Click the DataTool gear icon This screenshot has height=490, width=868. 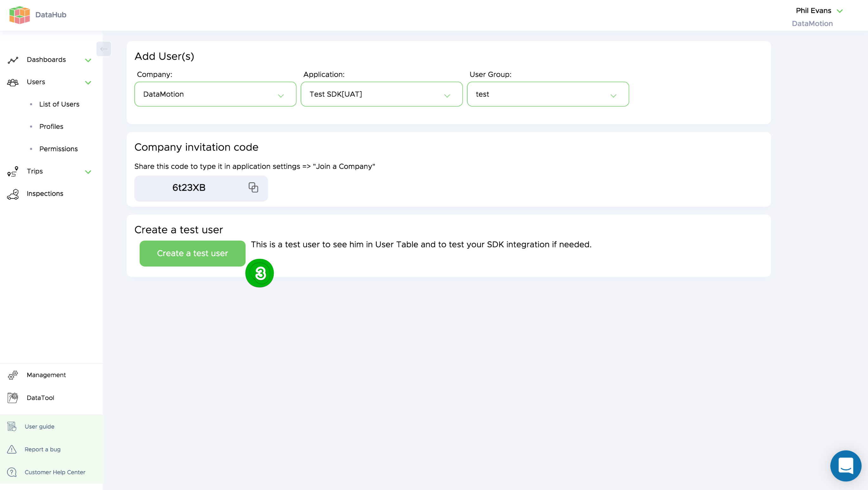13,398
